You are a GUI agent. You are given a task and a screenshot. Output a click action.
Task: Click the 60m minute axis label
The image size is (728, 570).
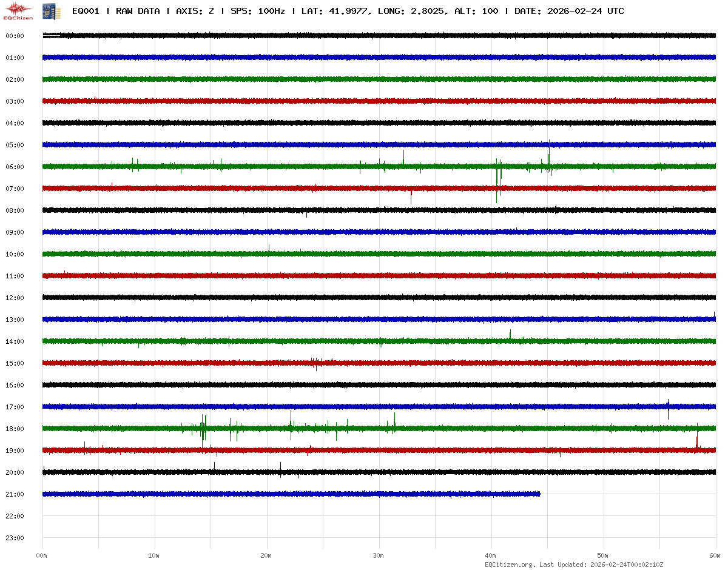(715, 555)
